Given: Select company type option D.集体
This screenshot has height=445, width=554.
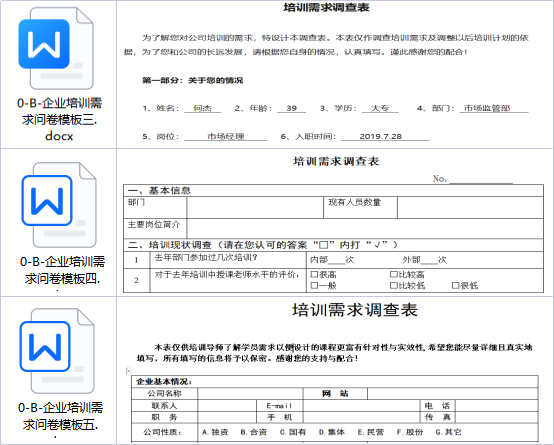Looking at the screenshot, I should [x=331, y=432].
